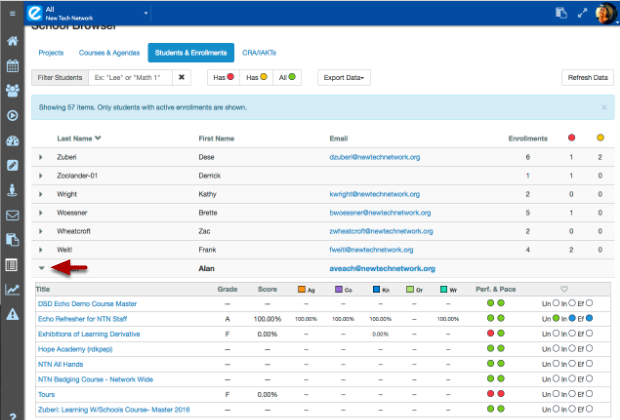The width and height of the screenshot is (620, 420).
Task: Open the user profile avatar
Action: (605, 13)
